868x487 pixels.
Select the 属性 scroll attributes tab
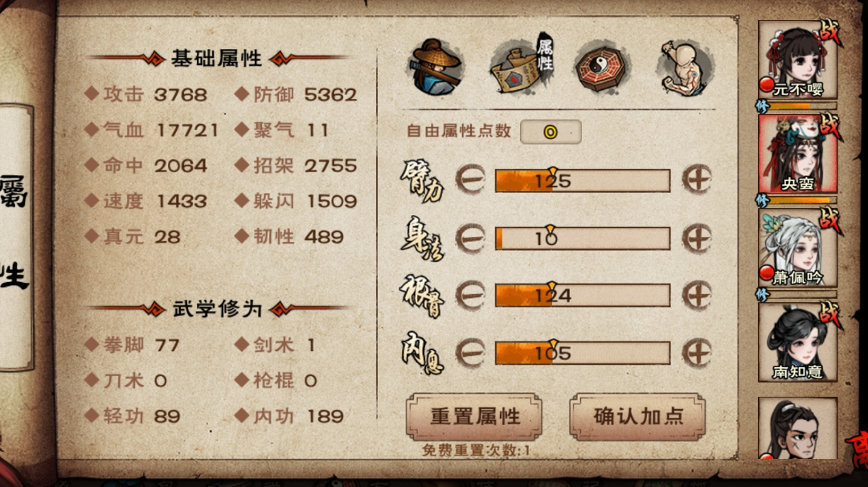tap(522, 65)
